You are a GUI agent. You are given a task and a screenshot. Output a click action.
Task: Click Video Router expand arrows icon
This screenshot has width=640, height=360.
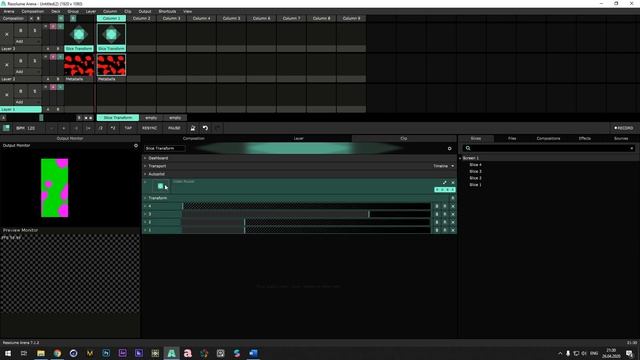[x=444, y=182]
